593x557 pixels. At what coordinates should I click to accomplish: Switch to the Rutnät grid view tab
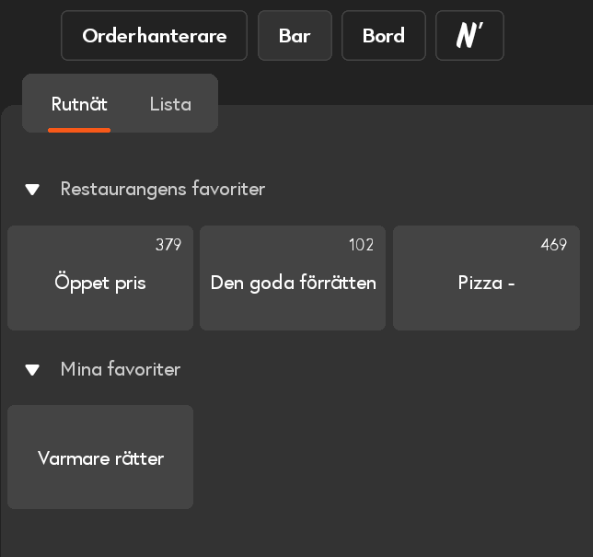click(x=79, y=104)
